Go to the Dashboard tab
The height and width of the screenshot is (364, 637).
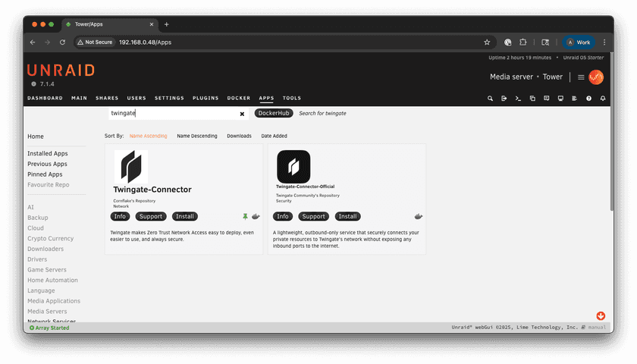click(x=45, y=99)
